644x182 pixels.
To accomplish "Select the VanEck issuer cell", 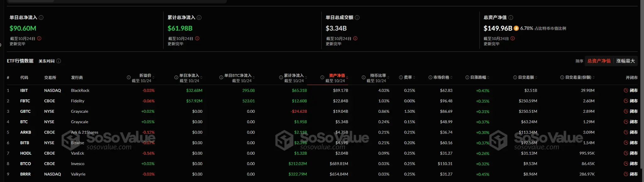I will coord(78,153).
